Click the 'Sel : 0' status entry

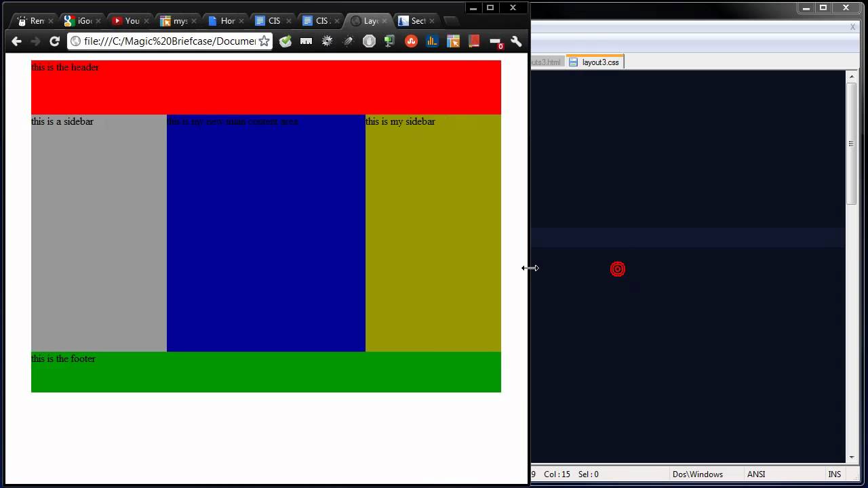(589, 474)
